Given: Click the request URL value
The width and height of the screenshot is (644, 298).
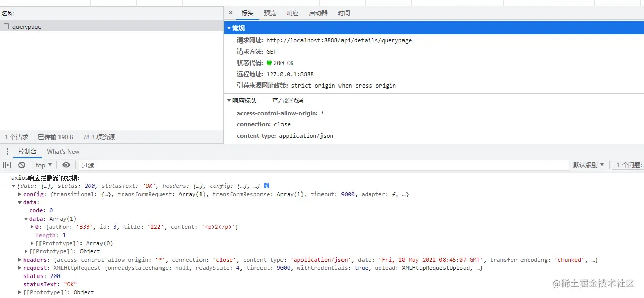Looking at the screenshot, I should 339,40.
